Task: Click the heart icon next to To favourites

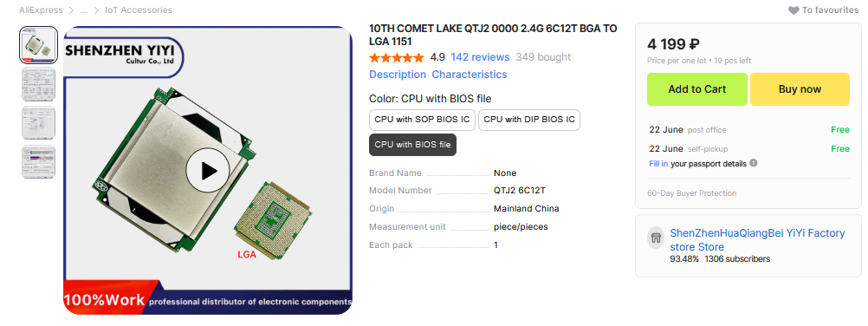Action: [x=794, y=10]
